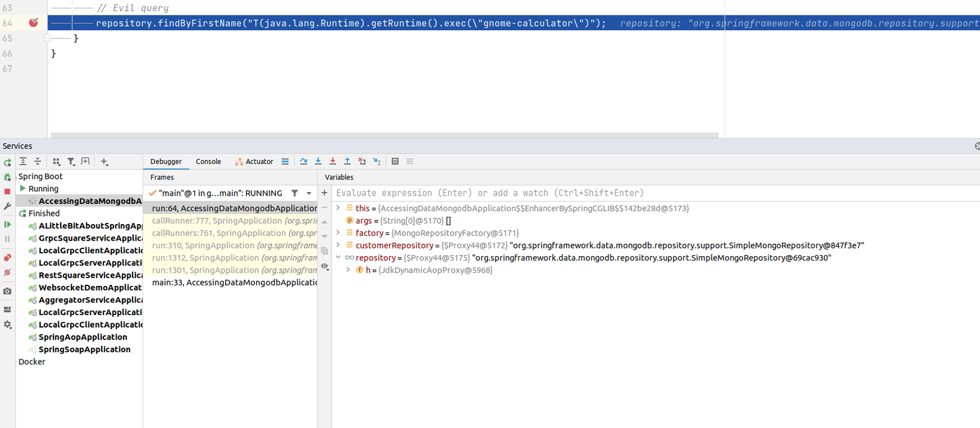
Task: Click the editor horizontal scrollbar
Action: coord(385,136)
